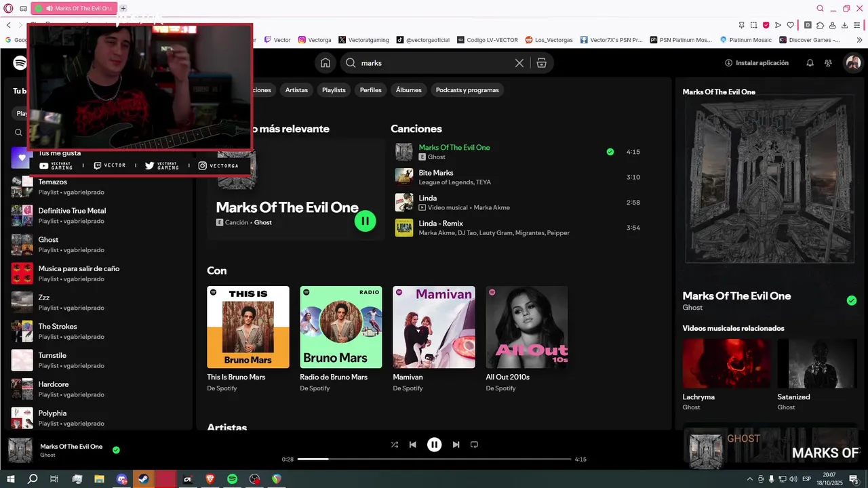Open the Zzz playlist
The image size is (868, 488).
point(98,302)
